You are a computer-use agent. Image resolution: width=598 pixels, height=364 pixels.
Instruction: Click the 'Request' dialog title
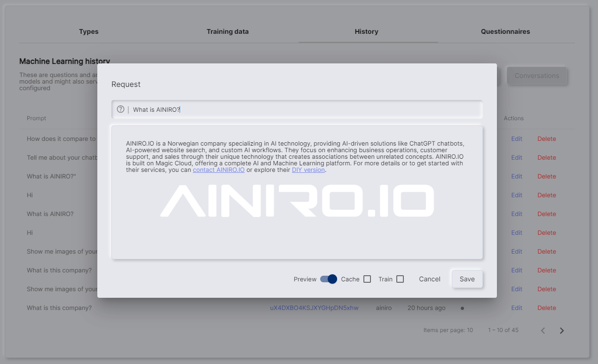(126, 85)
